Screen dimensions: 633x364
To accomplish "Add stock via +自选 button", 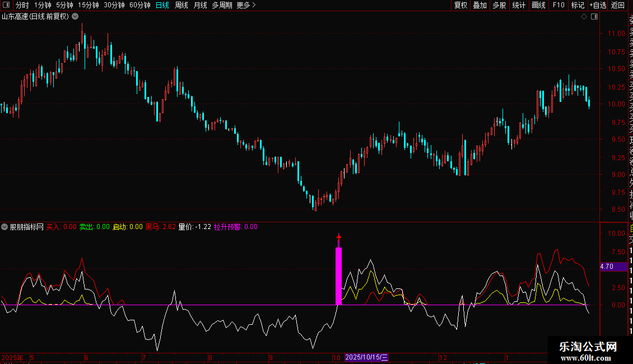I will (x=598, y=5).
